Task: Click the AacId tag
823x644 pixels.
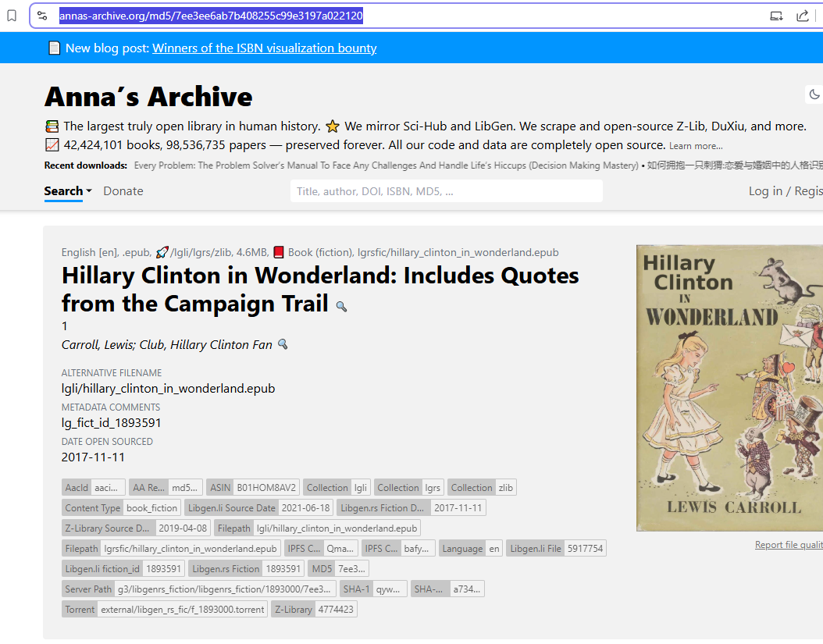Action: coord(94,488)
